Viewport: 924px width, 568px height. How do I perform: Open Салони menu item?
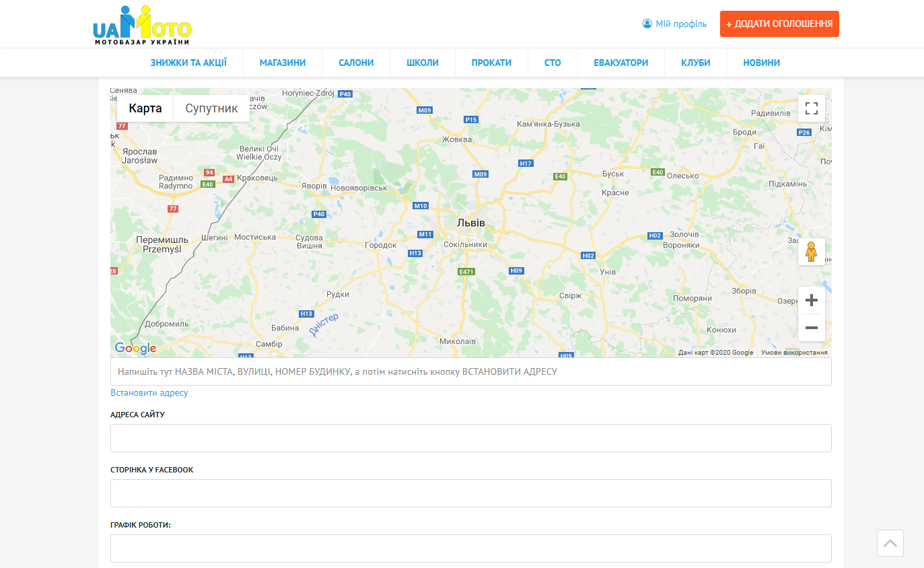tap(356, 63)
